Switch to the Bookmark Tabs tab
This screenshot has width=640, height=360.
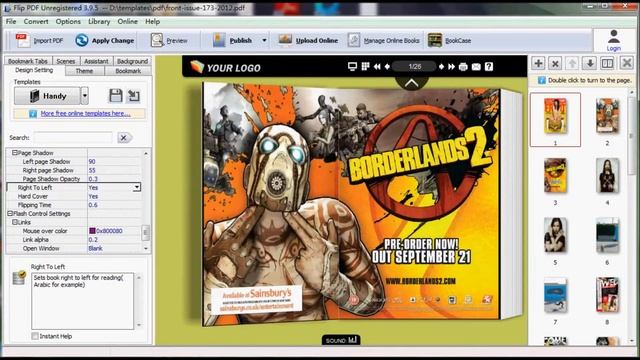(28, 61)
